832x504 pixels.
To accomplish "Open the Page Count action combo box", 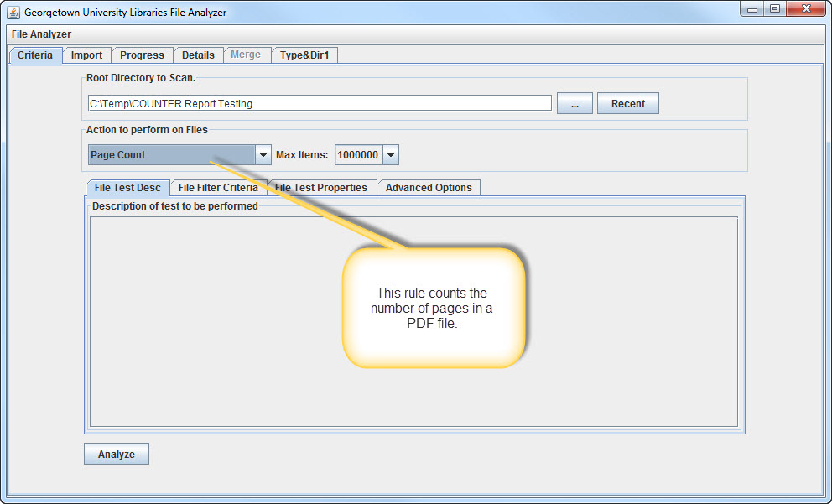I will point(171,155).
